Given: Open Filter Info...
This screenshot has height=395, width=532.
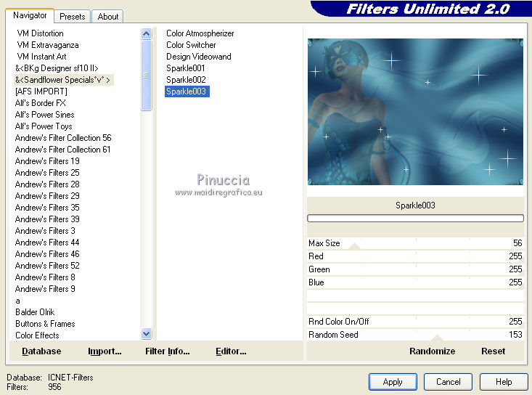Looking at the screenshot, I should click(x=167, y=351).
